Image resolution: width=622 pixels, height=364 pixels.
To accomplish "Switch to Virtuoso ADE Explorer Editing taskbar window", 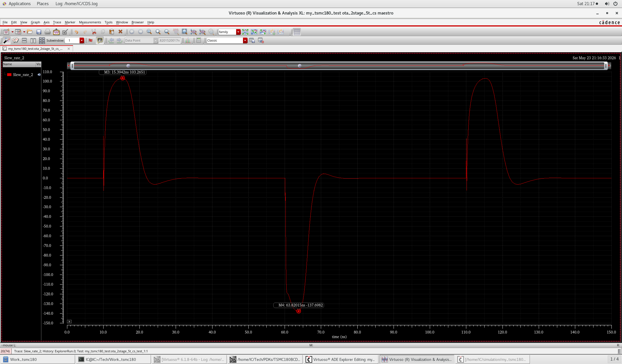I will click(x=341, y=359).
